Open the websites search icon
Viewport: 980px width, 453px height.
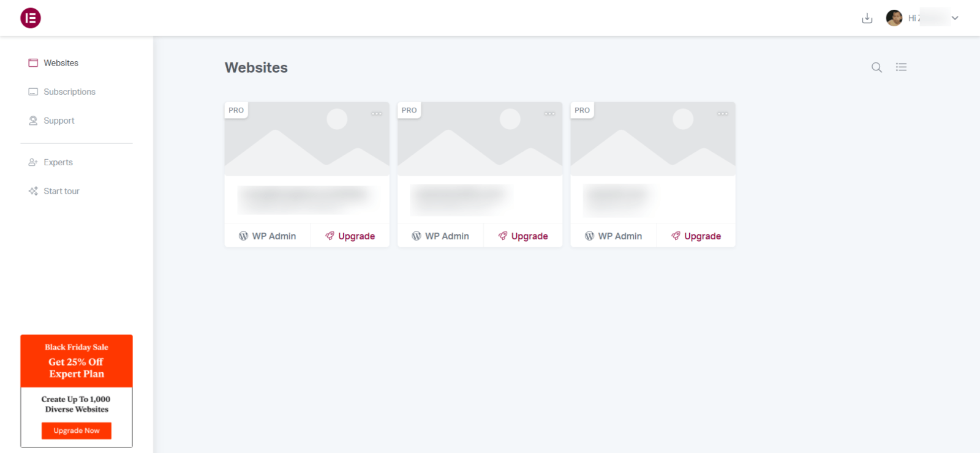876,67
